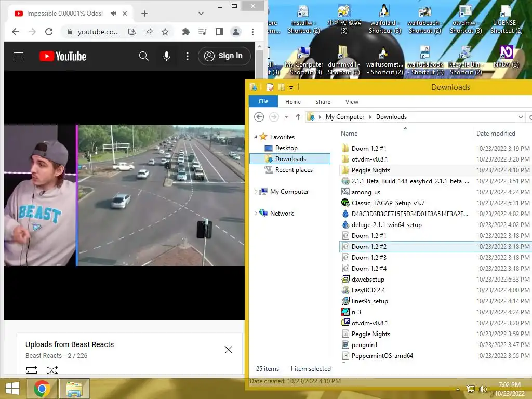
Task: Expand My Computer tree node
Action: coord(256,191)
